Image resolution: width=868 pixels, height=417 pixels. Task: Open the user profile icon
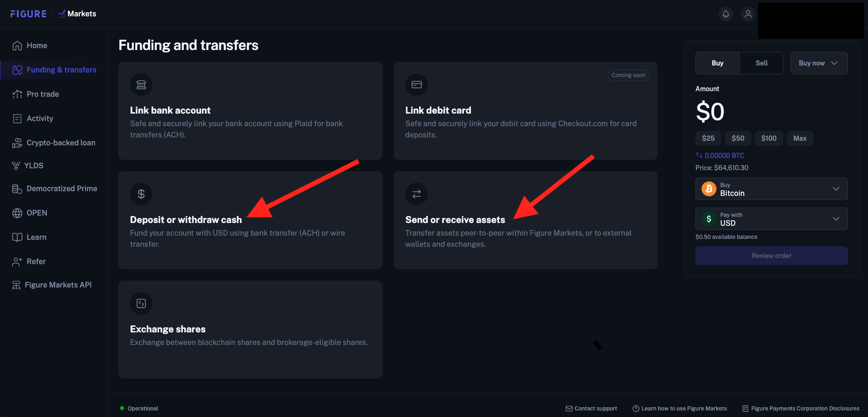pyautogui.click(x=748, y=14)
